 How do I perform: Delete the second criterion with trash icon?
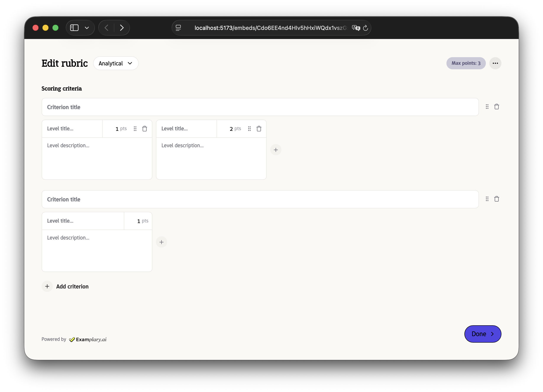click(496, 199)
